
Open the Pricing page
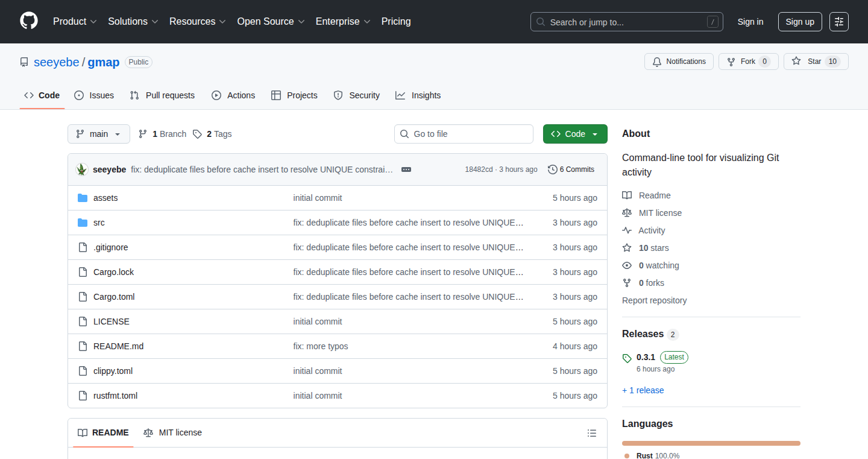pyautogui.click(x=396, y=21)
